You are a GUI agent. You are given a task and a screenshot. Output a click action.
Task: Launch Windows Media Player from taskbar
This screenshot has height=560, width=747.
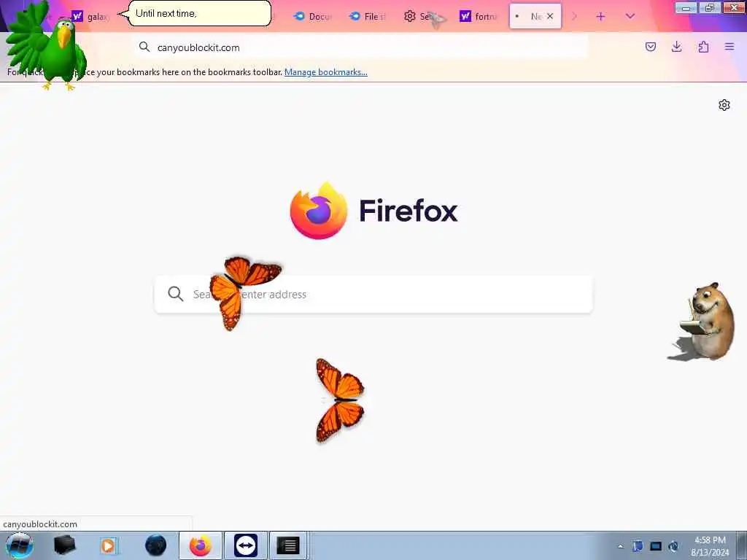[x=109, y=545]
